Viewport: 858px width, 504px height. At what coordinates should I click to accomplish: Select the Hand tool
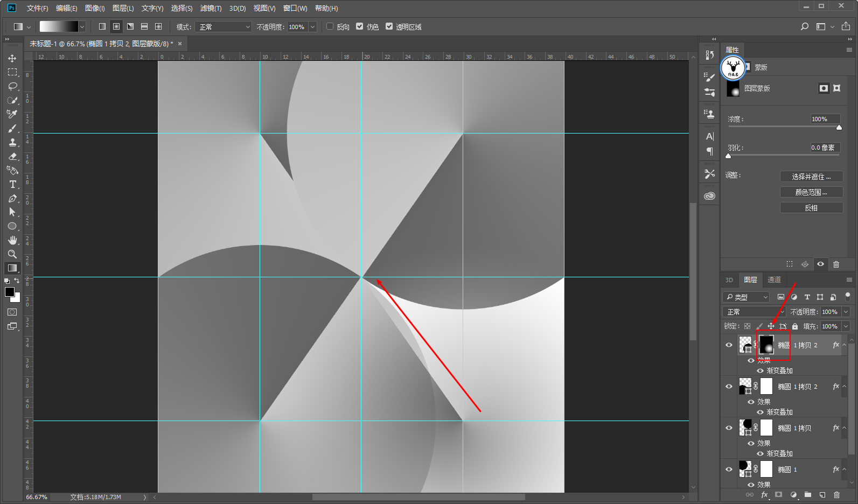12,240
